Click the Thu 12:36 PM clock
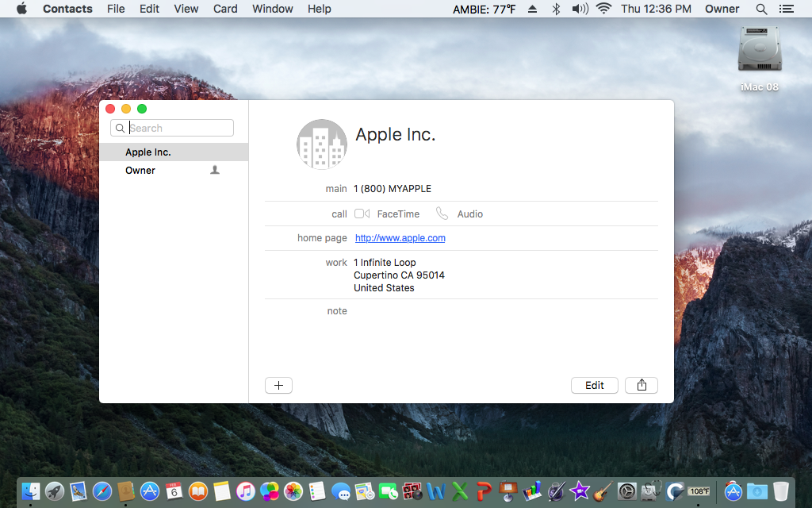The image size is (812, 508). [656, 9]
